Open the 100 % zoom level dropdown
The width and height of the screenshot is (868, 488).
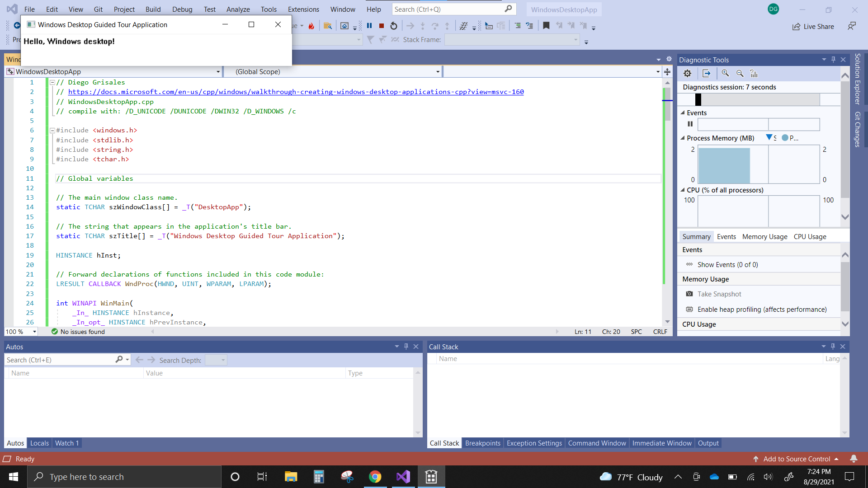point(34,332)
